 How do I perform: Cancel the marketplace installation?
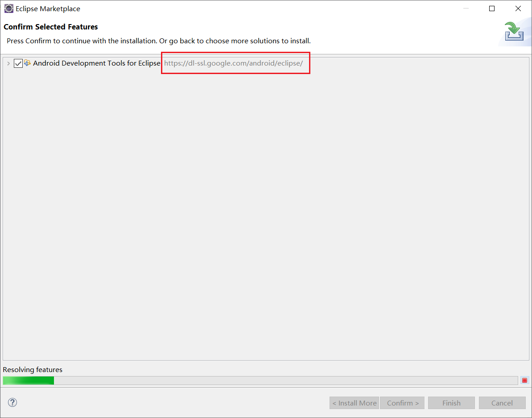(x=502, y=403)
